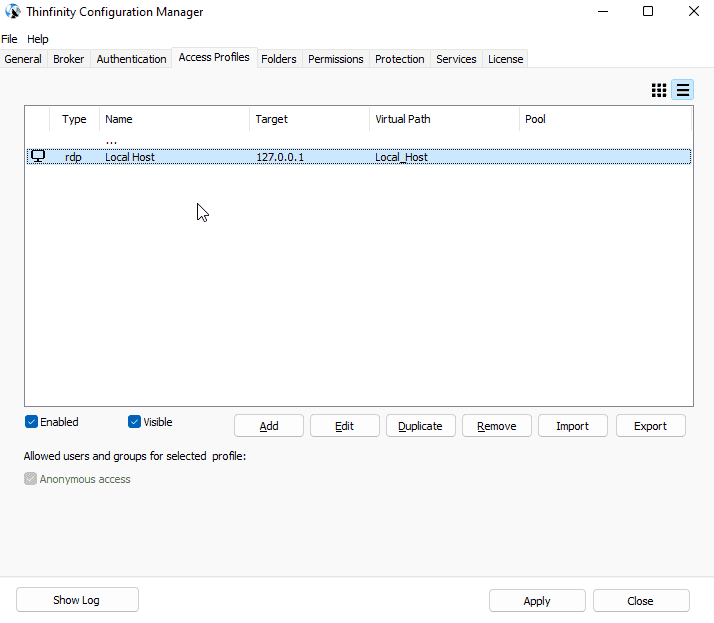Image resolution: width=714 pixels, height=623 pixels.
Task: Duplicate the selected profile
Action: pyautogui.click(x=421, y=426)
